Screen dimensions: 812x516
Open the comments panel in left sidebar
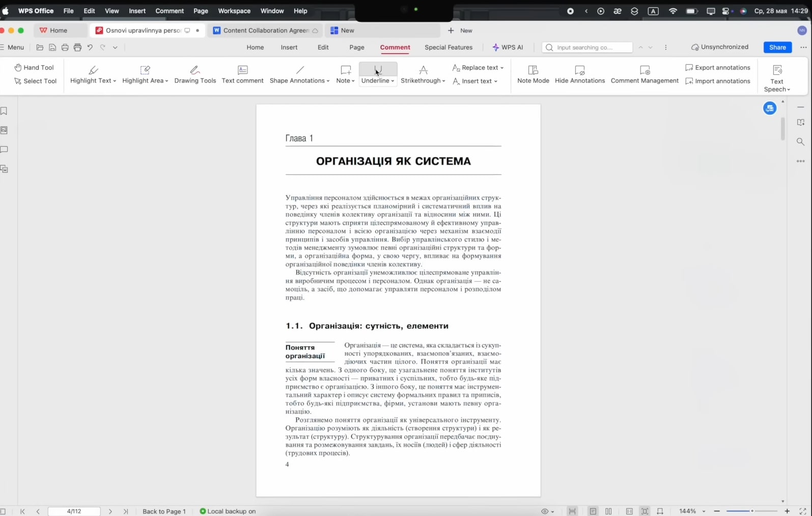tap(4, 150)
